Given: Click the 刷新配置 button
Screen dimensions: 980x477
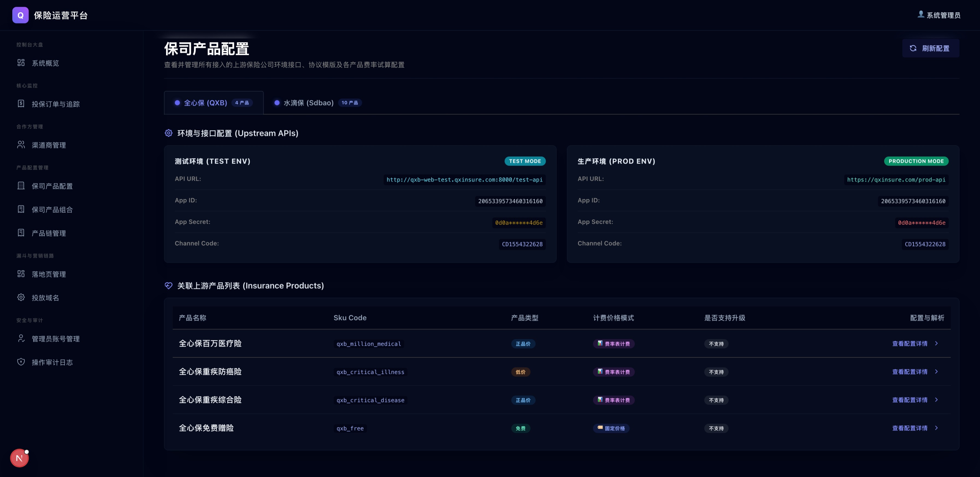Looking at the screenshot, I should tap(931, 48).
